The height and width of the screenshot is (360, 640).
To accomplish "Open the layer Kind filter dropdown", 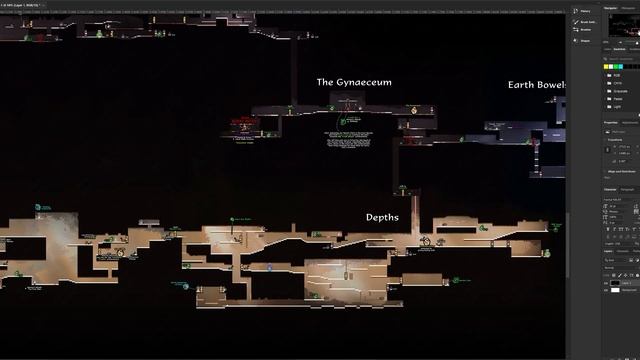I will pos(614,260).
